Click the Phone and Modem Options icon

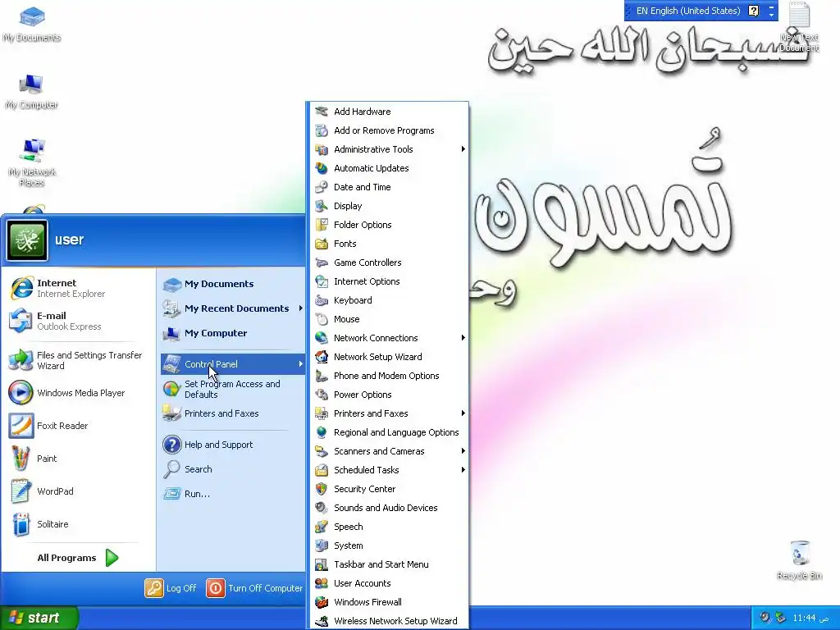coord(322,376)
